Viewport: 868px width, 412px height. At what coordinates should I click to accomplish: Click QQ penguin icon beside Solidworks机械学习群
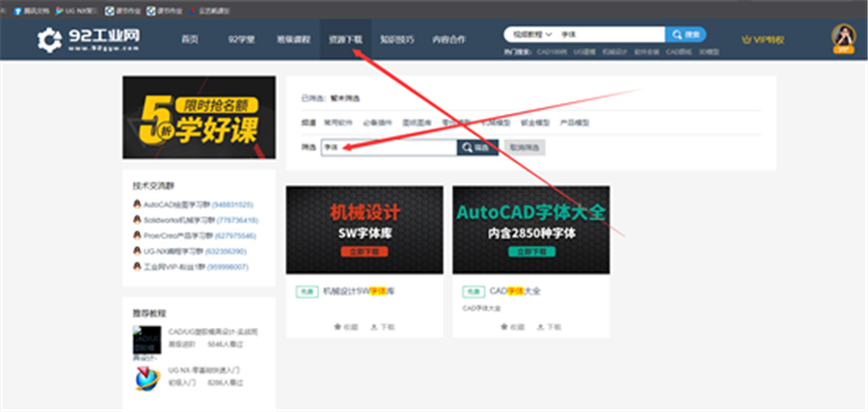tap(137, 219)
